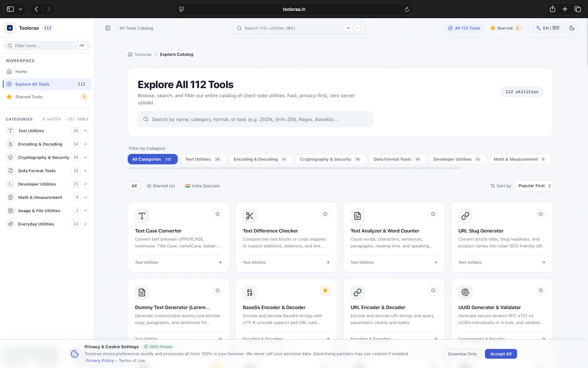
Task: Switch to India Specials tab
Action: click(202, 186)
